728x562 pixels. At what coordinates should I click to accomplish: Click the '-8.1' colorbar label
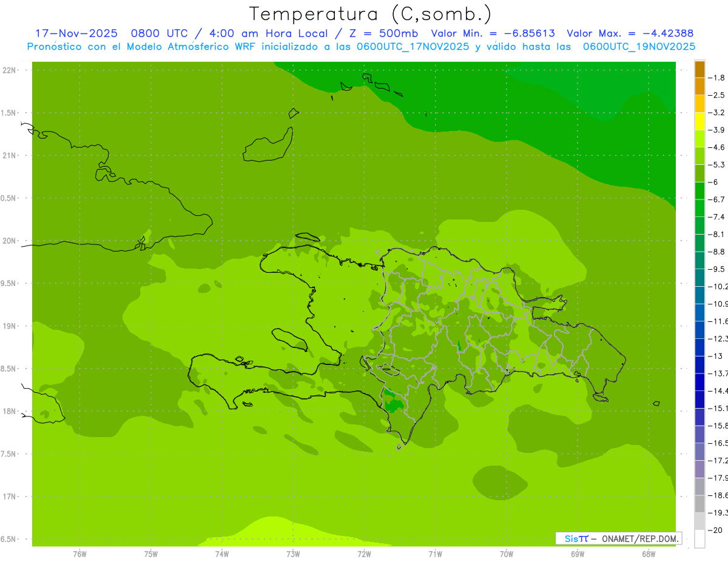point(718,234)
